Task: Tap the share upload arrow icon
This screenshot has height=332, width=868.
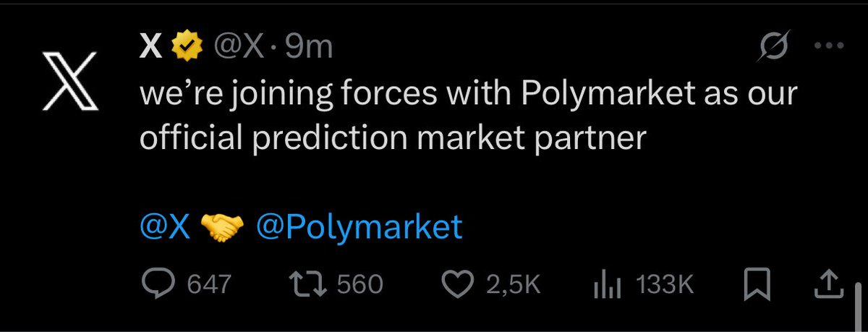Action: click(827, 284)
